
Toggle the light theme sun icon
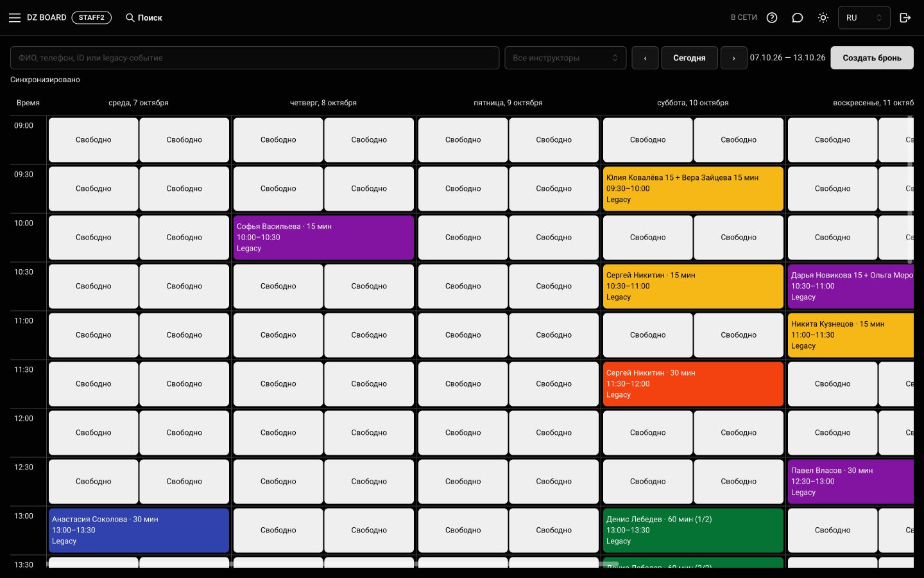coord(823,18)
